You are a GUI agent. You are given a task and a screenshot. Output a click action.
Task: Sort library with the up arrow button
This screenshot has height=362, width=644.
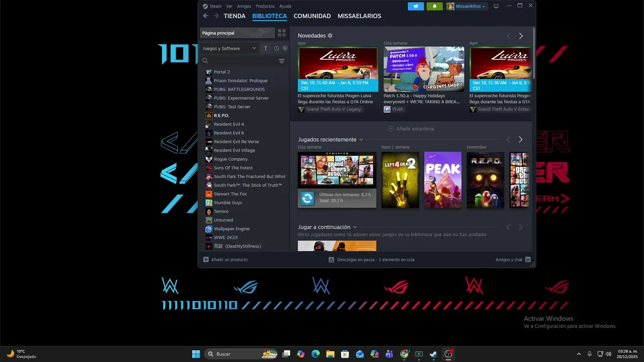(x=266, y=48)
